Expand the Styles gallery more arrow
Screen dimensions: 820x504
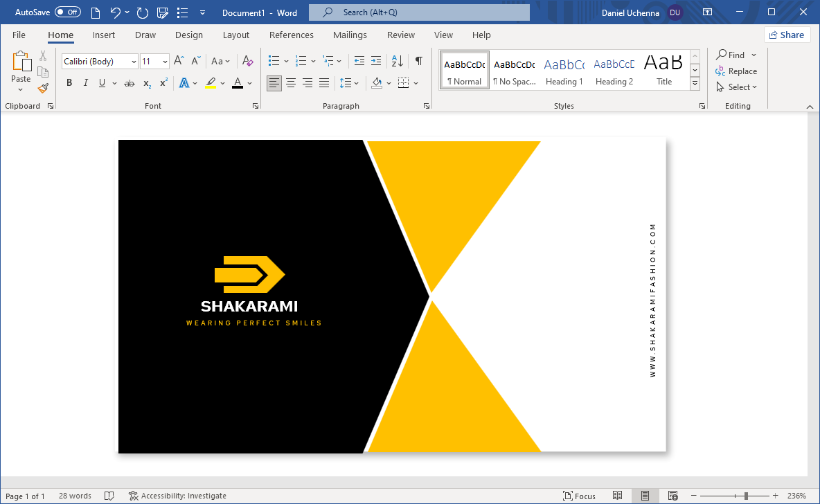coord(695,84)
